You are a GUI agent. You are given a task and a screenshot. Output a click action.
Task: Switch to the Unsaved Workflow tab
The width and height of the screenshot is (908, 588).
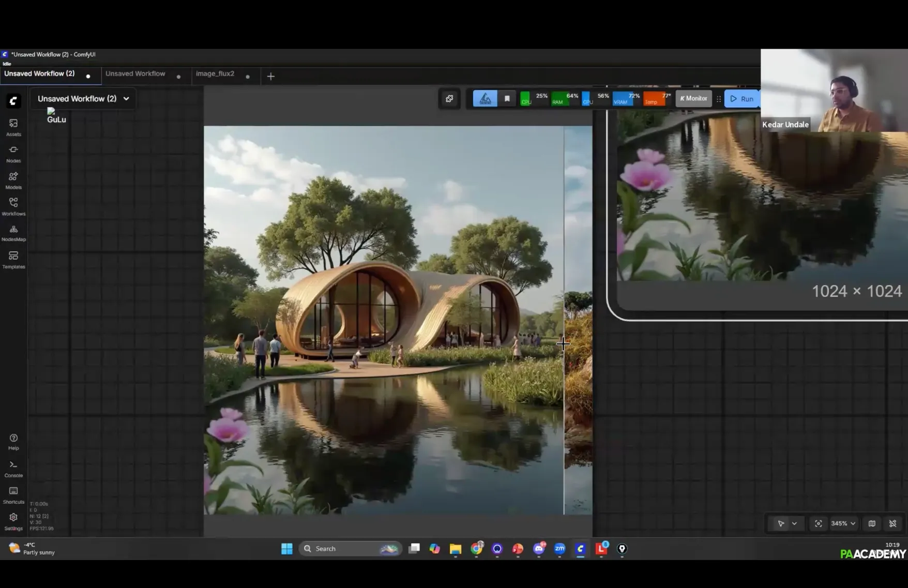135,74
